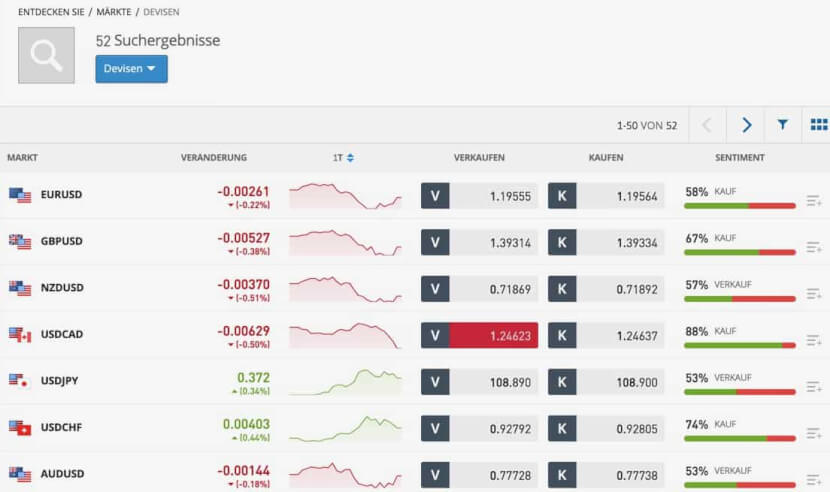This screenshot has width=830, height=492.
Task: Add USDJPY to watchlist icon
Action: (814, 387)
